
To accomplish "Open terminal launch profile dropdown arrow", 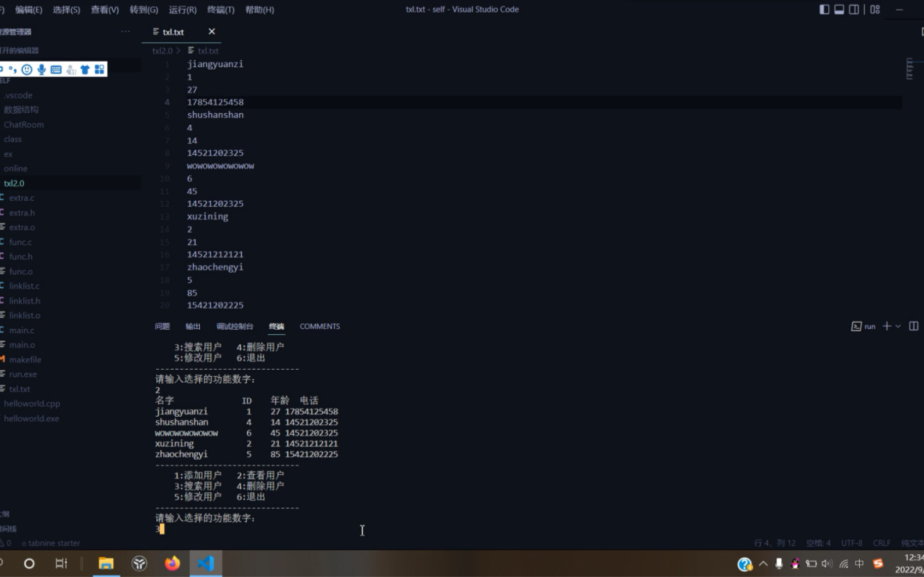I will [x=898, y=326].
